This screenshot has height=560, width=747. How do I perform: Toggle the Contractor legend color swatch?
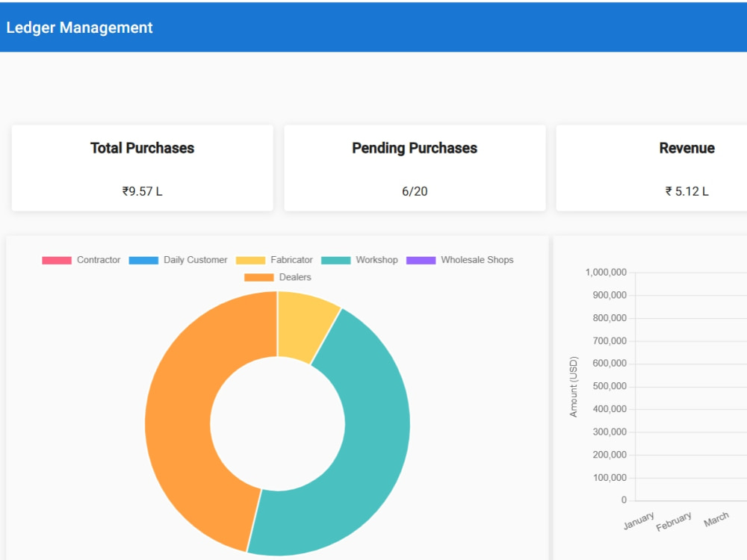[x=57, y=260]
